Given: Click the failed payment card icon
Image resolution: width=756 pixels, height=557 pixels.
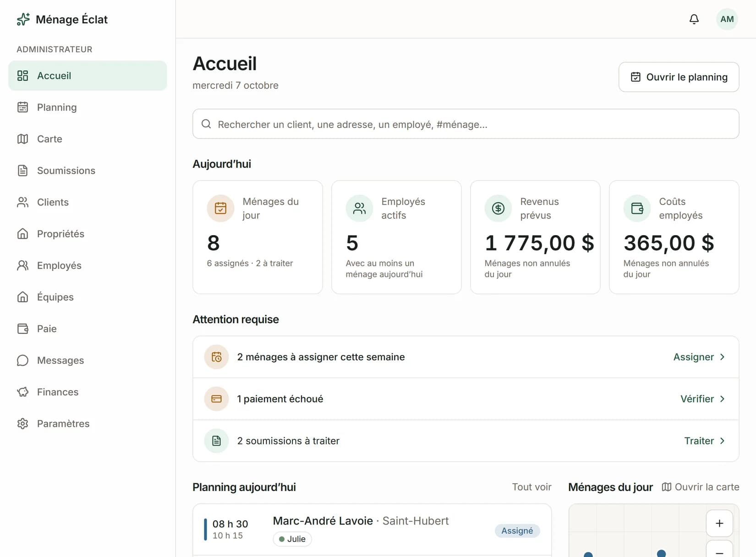Looking at the screenshot, I should (216, 399).
